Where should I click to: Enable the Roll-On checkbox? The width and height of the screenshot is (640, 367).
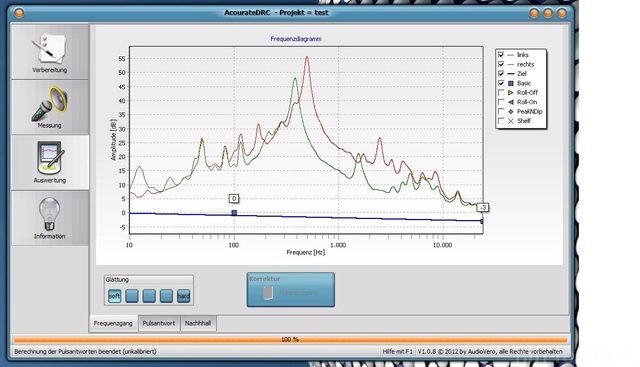tap(501, 102)
